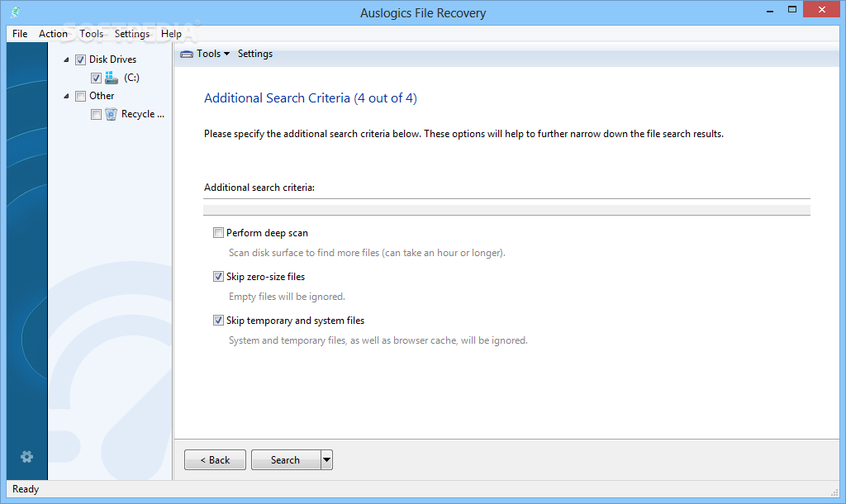Disable Skip zero-size files option
Viewport: 846px width, 504px height.
(x=218, y=276)
